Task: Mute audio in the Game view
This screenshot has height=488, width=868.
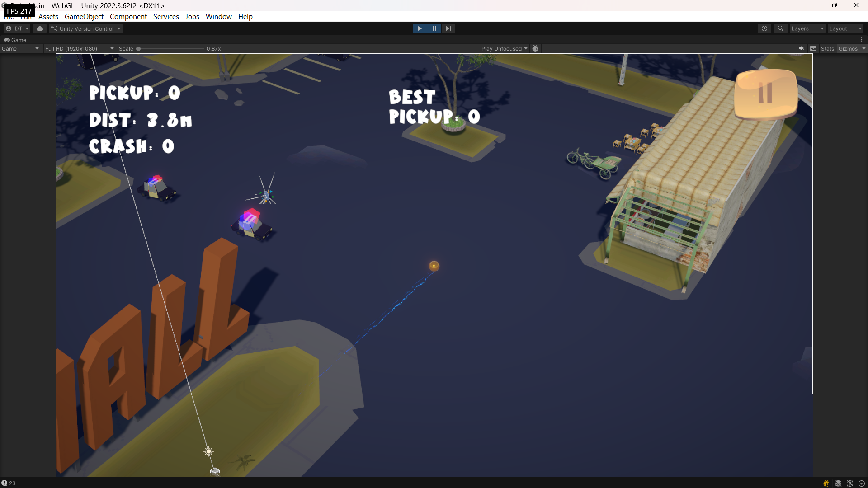Action: 801,48
